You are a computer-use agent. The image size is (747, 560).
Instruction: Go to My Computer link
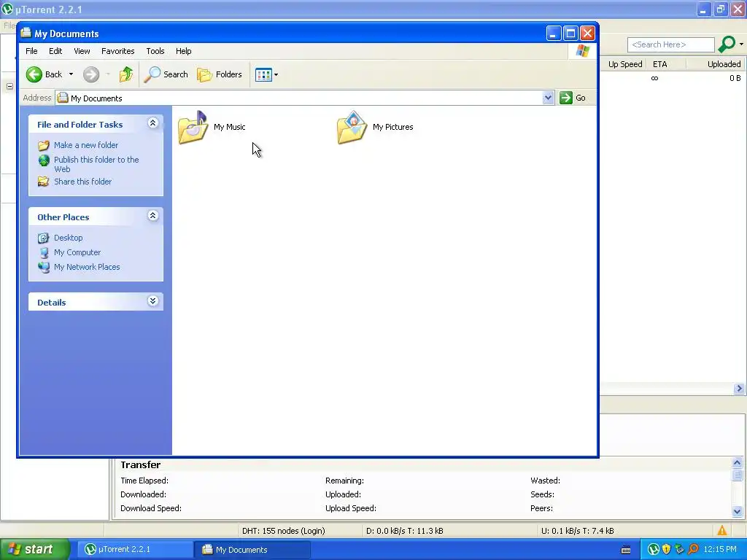(x=77, y=252)
